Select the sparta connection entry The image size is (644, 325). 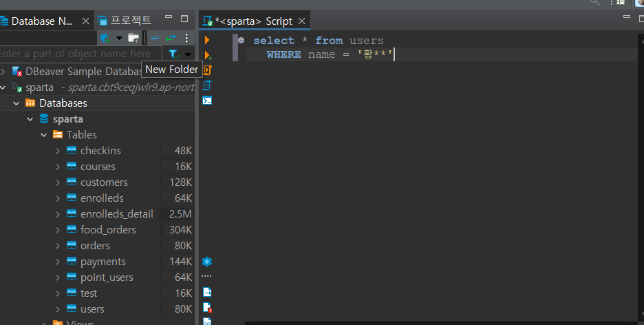pos(39,87)
